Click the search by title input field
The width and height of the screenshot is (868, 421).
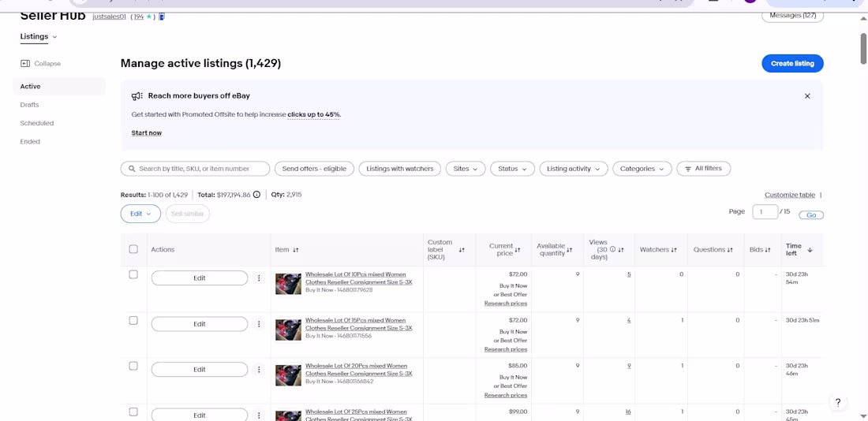pos(195,169)
